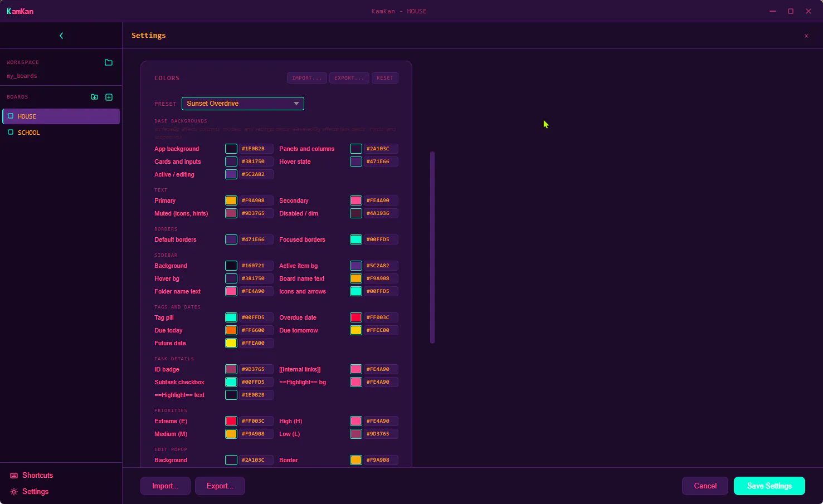Open Shortcuts keyboard icon
The height and width of the screenshot is (504, 823).
click(x=14, y=476)
